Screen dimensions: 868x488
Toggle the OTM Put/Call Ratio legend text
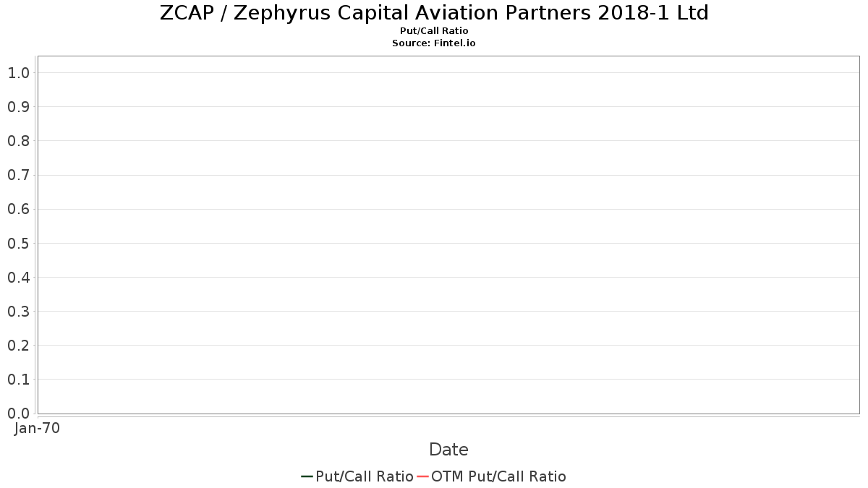tap(498, 476)
